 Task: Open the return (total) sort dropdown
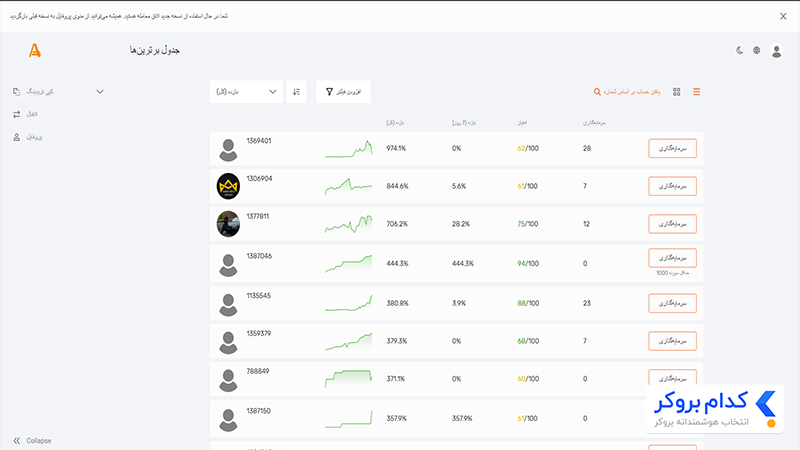246,92
